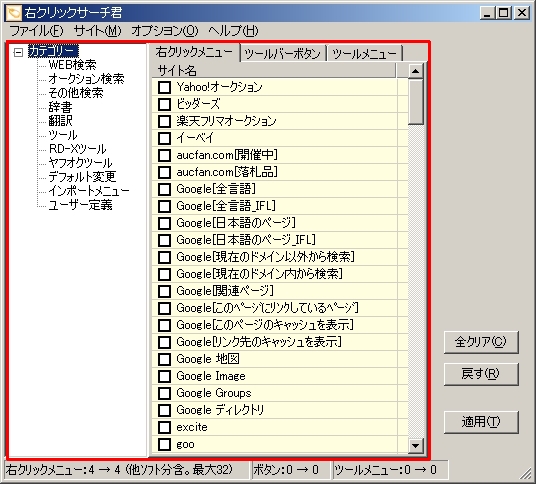Toggle the 楽天フリマオークション checkbox

click(164, 121)
